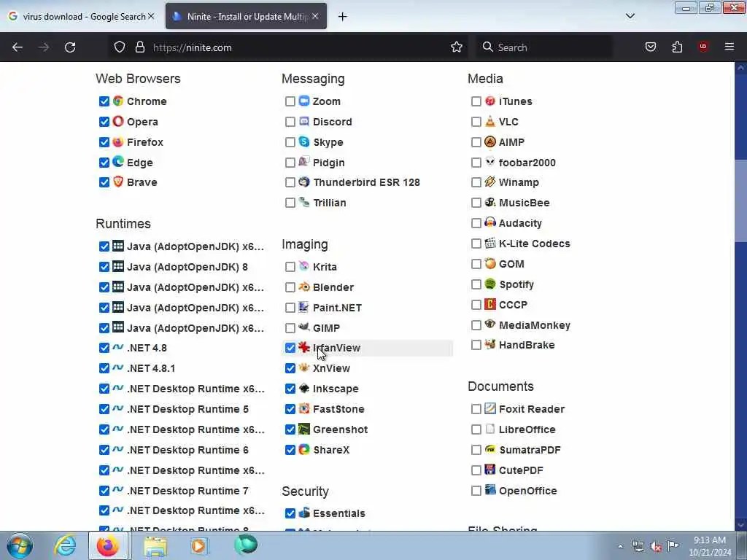Click the Edge logo icon
Screen dimensions: 747x560
(x=118, y=162)
